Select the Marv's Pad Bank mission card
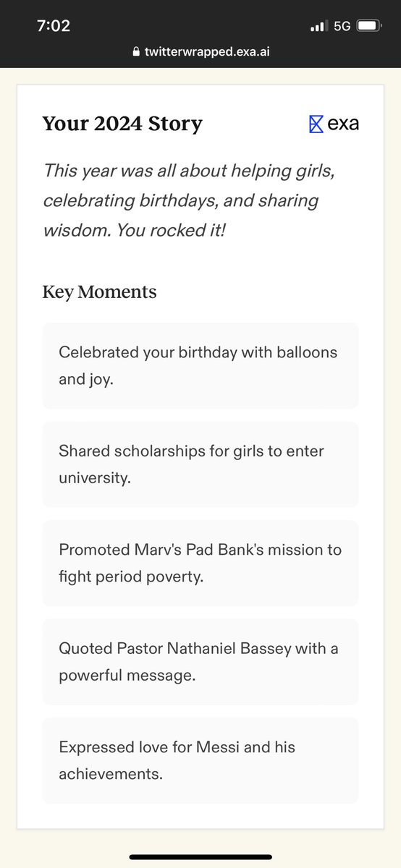 pos(200,562)
